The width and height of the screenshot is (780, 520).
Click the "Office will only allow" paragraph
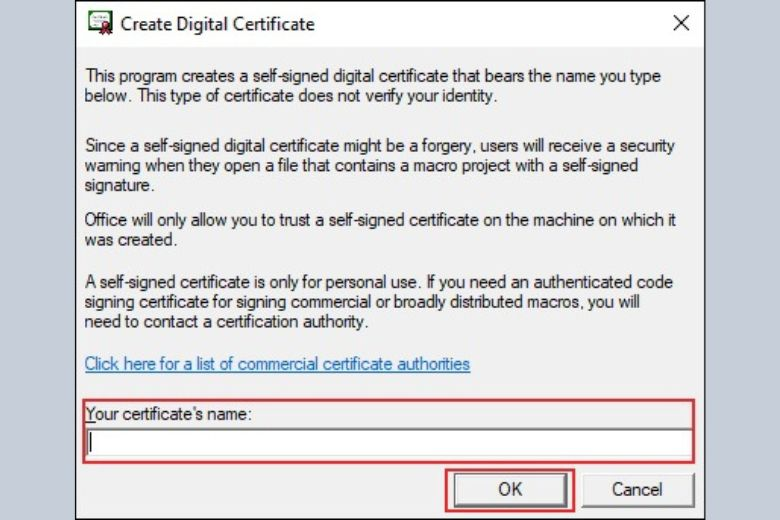coord(380,229)
